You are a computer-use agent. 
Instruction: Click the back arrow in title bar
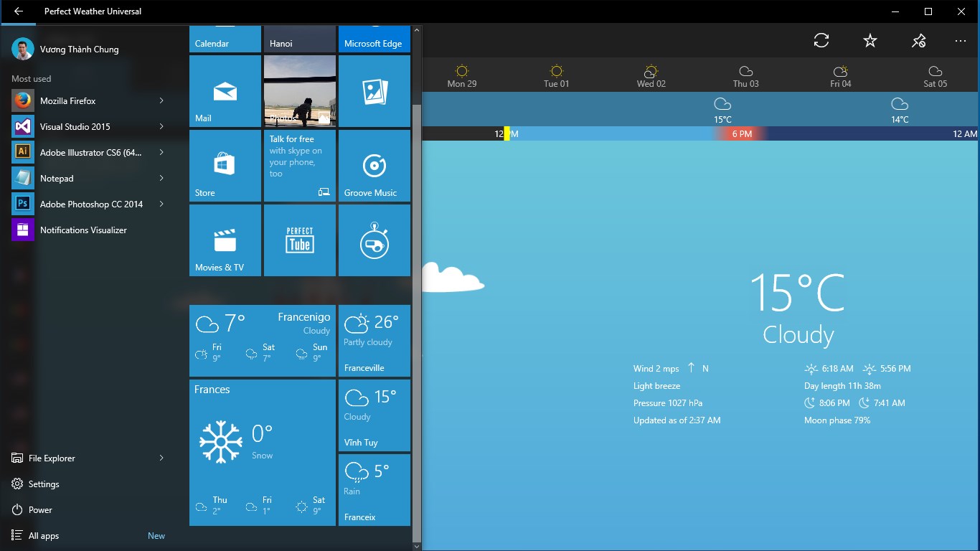click(x=19, y=11)
